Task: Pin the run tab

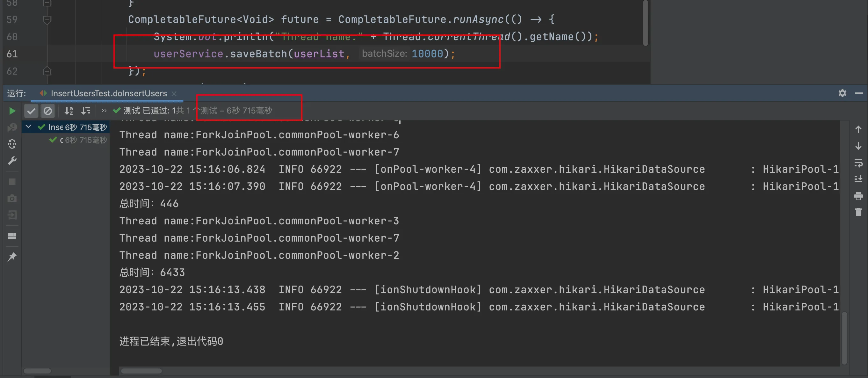Action: [x=12, y=257]
